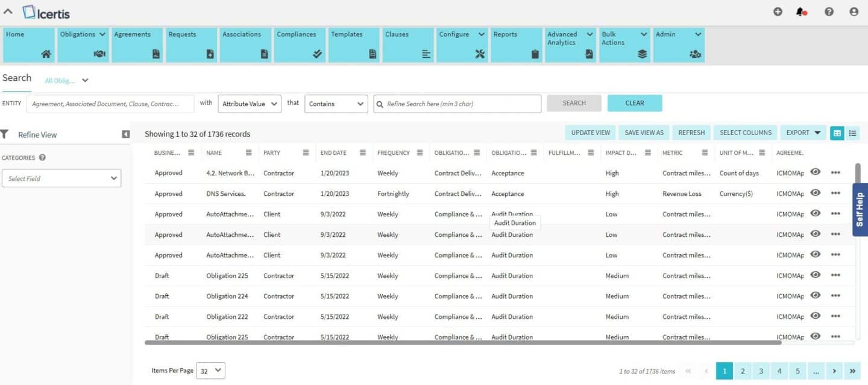
Task: Click the Refine Search input field
Action: pyautogui.click(x=456, y=104)
